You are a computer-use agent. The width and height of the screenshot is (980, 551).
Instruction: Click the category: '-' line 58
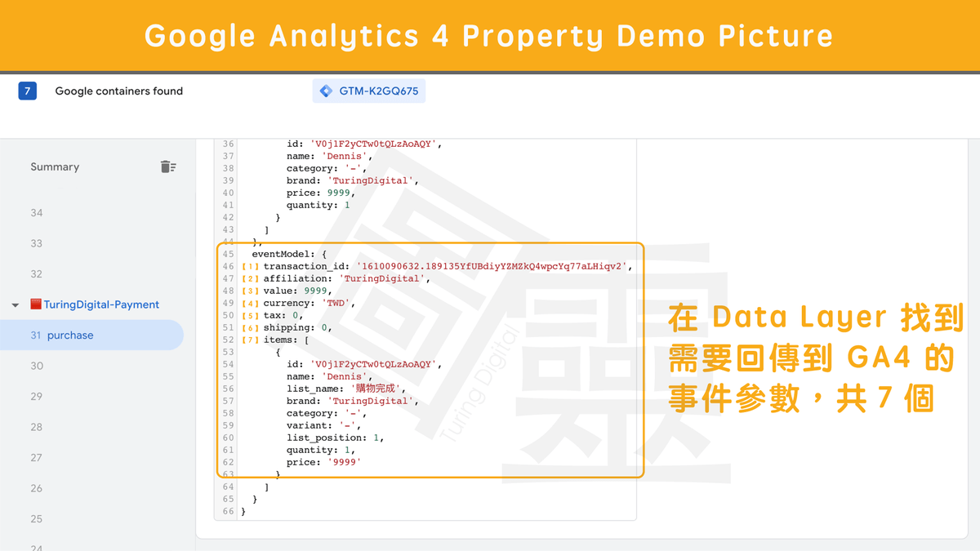pyautogui.click(x=327, y=413)
